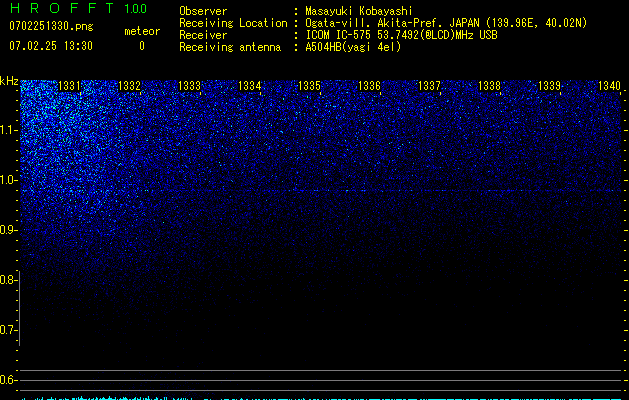Click the kHz axis unit label
This screenshot has width=629, height=400.
tap(9, 81)
